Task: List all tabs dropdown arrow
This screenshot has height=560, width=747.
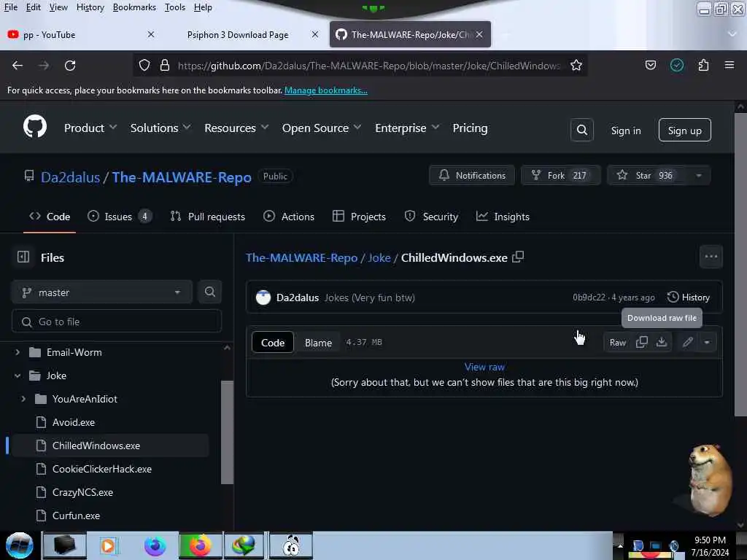Action: (732, 34)
